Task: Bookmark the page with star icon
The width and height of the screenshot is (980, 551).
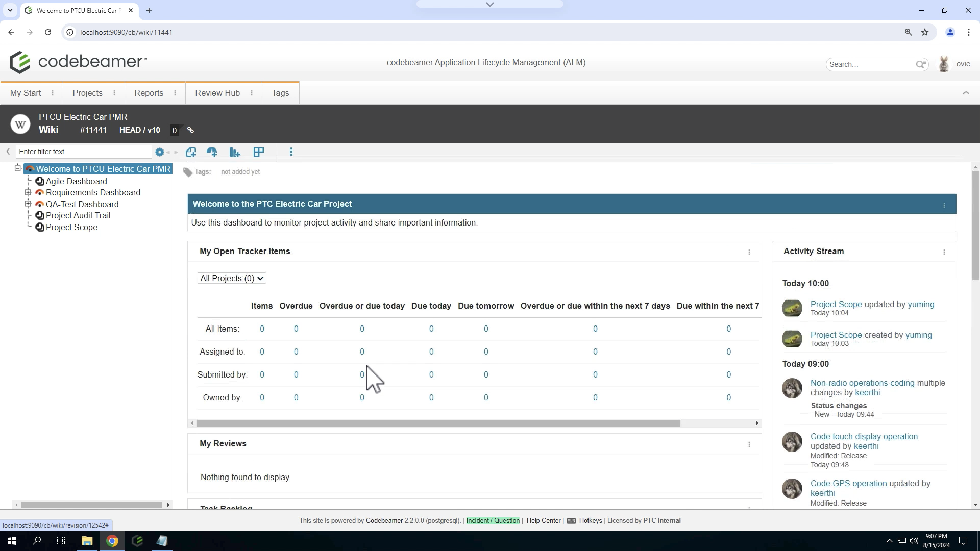Action: (925, 32)
